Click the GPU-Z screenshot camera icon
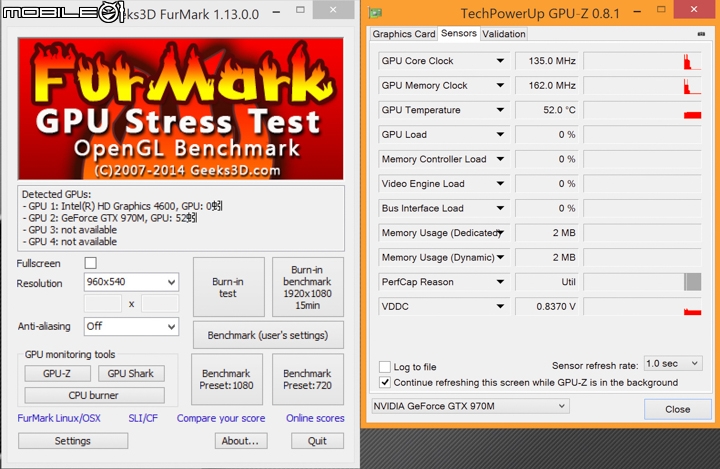 [x=701, y=34]
